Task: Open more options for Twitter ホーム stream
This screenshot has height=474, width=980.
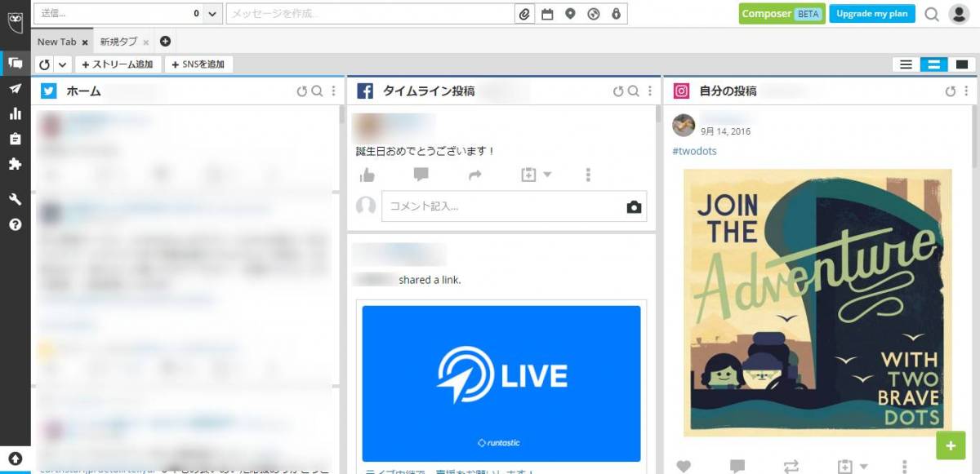Action: point(333,91)
